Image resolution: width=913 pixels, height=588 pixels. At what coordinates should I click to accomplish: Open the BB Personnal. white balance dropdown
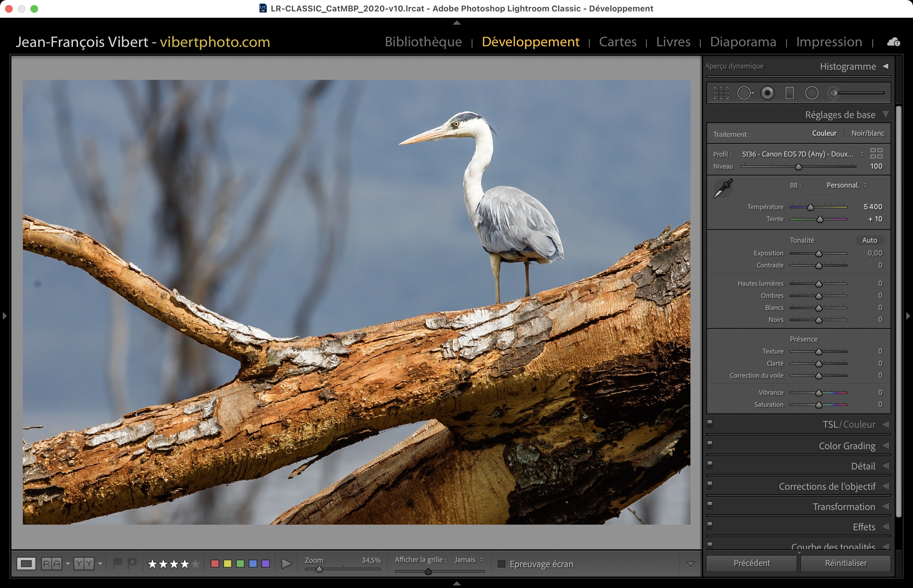(846, 185)
